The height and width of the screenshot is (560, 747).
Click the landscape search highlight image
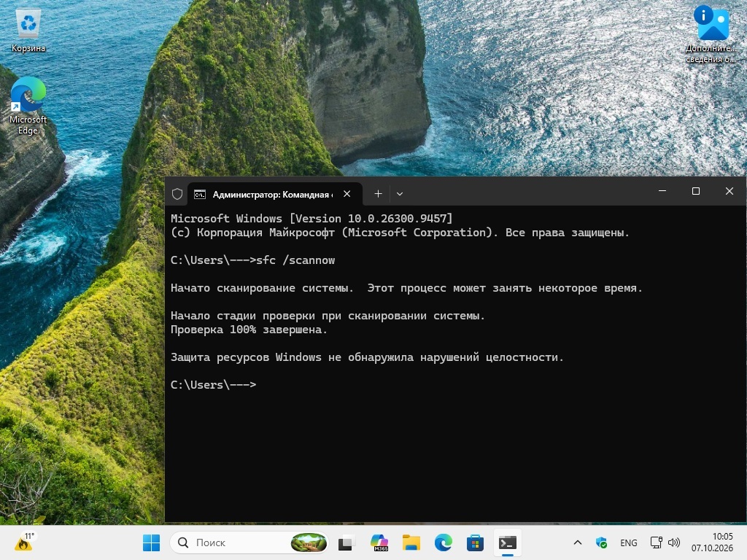point(309,542)
